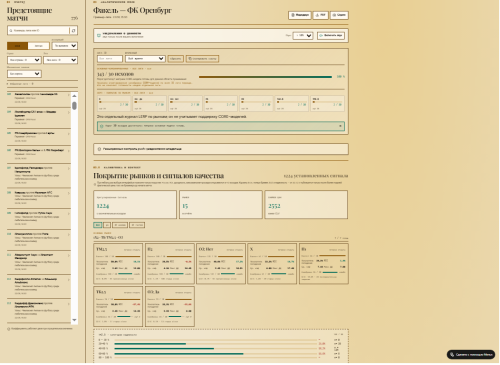500x365 pixels.
Task: Click the info icon in the advanced controls bar
Action: point(99,149)
